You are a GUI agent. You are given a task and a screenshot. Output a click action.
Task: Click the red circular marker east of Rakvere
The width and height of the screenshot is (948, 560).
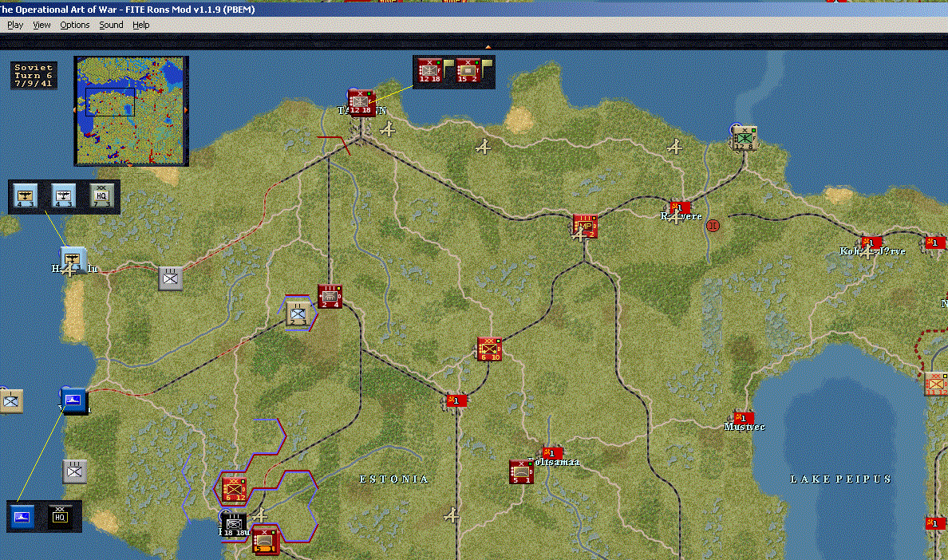coord(713,226)
